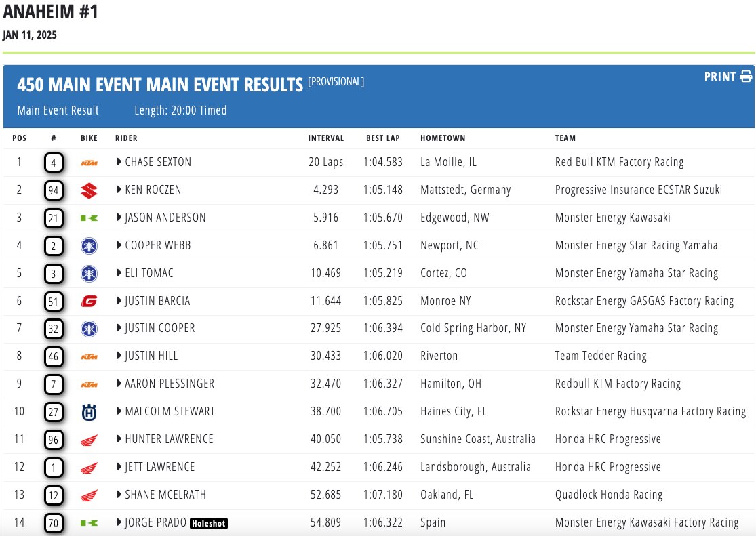
Task: Click Yamaha logo in Cooper Webb row
Action: pos(89,245)
